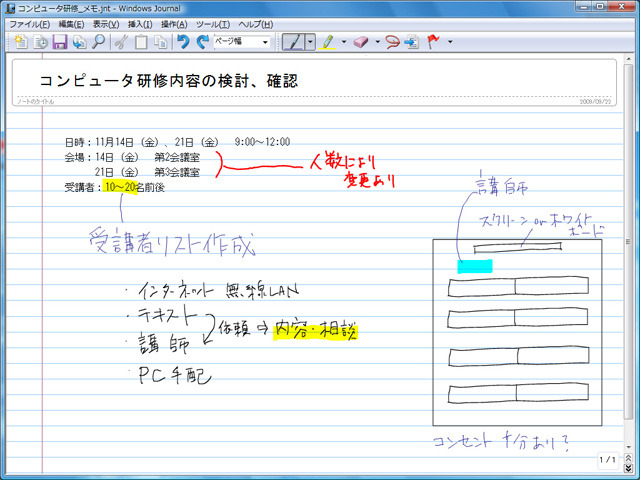Click the note title コンピュータ研修内容の検討、確認

169,81
